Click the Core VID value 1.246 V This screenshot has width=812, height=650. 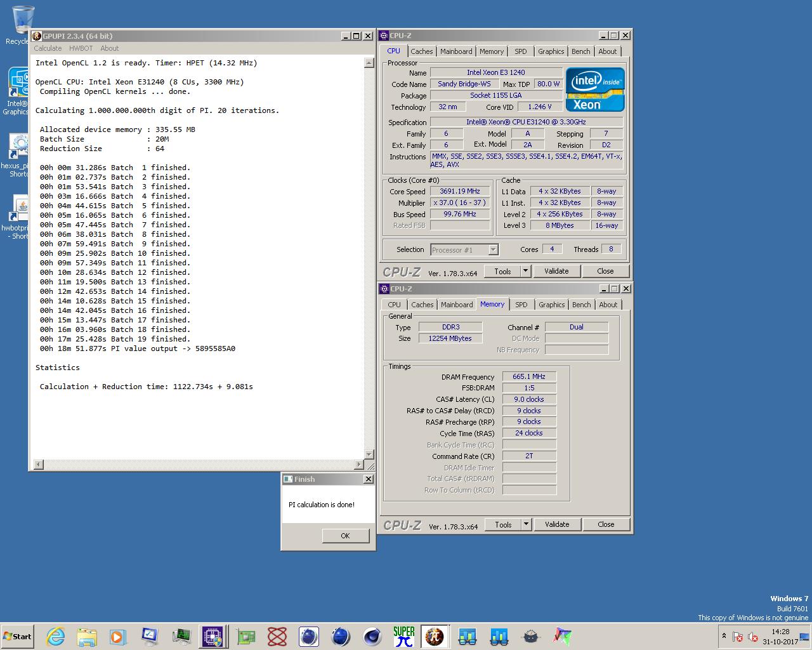(x=540, y=107)
